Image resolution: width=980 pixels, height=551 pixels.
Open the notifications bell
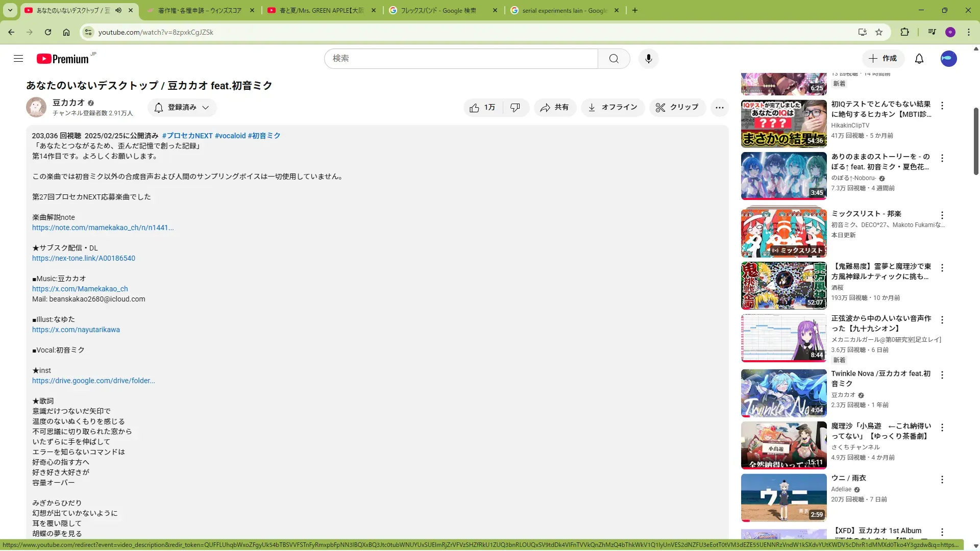[x=919, y=59]
